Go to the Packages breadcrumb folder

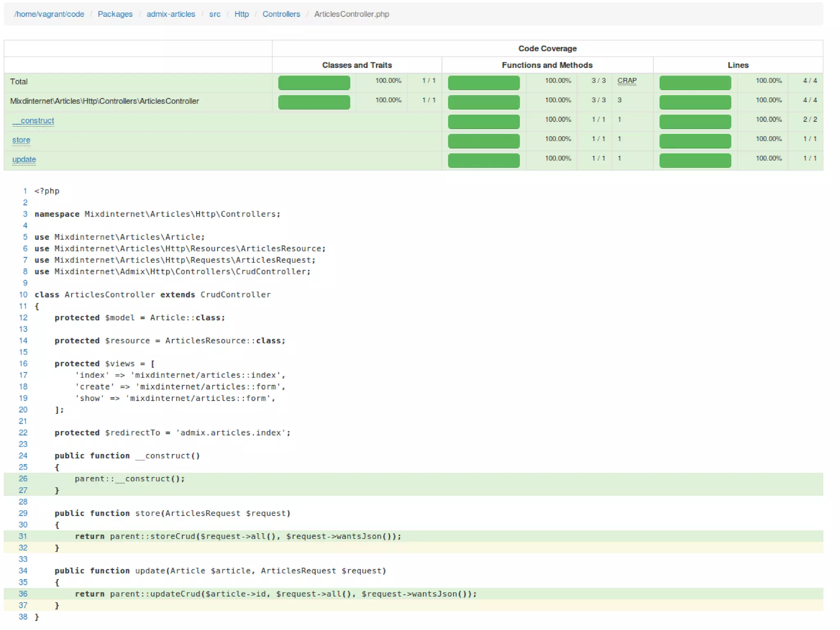pyautogui.click(x=115, y=14)
